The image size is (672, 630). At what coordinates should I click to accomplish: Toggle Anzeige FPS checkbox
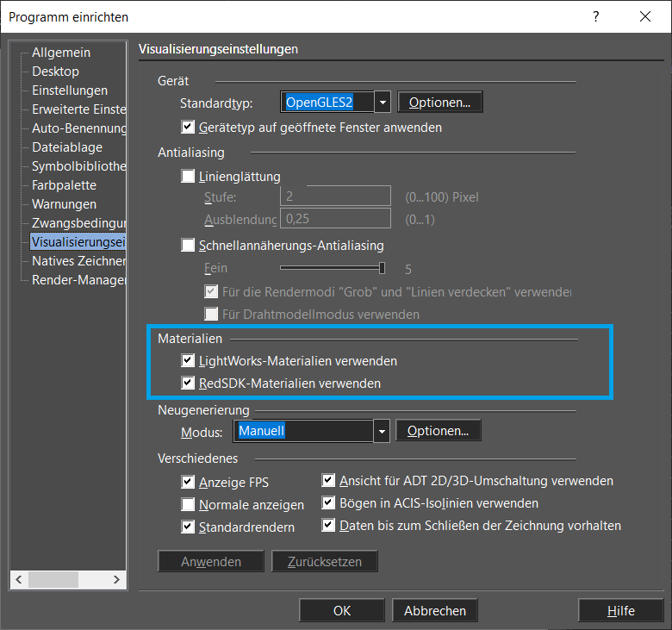(188, 482)
